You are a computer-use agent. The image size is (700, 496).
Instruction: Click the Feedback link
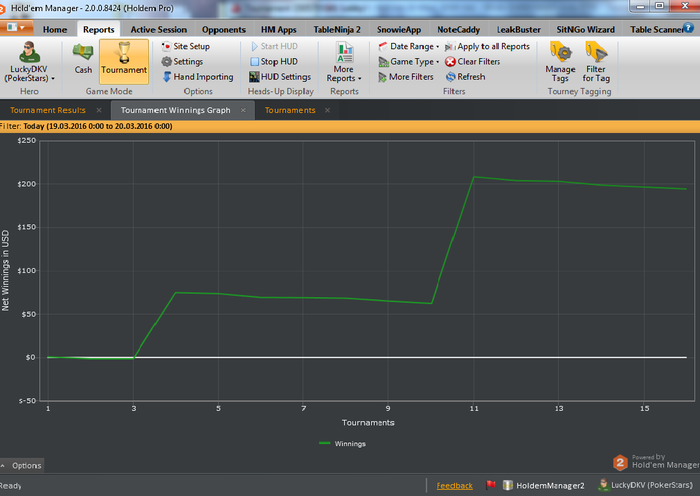454,486
